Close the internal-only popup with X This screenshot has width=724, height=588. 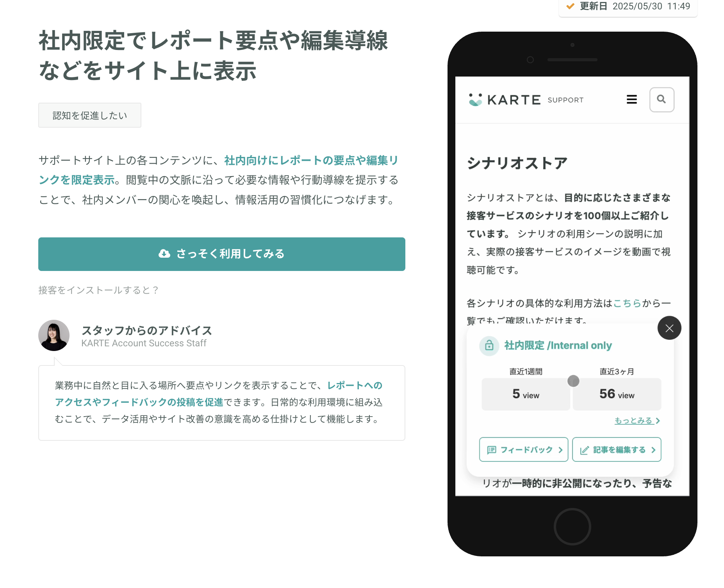[x=669, y=328]
